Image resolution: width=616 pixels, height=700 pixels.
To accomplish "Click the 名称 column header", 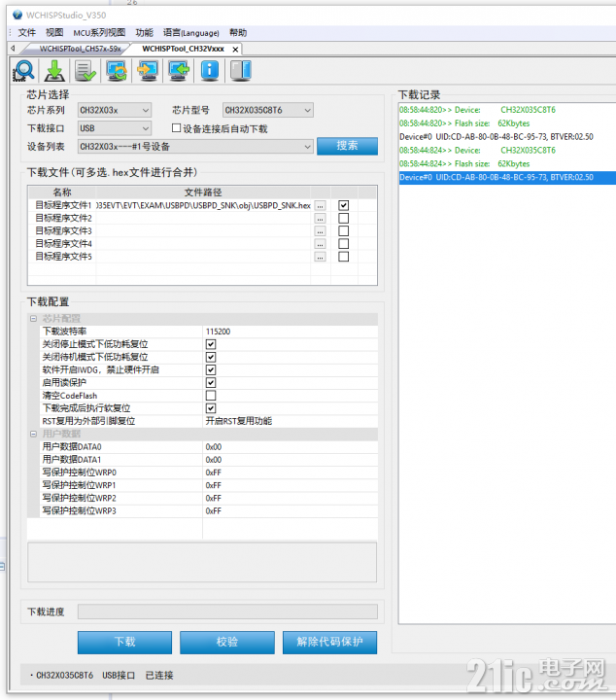I will pos(62,192).
